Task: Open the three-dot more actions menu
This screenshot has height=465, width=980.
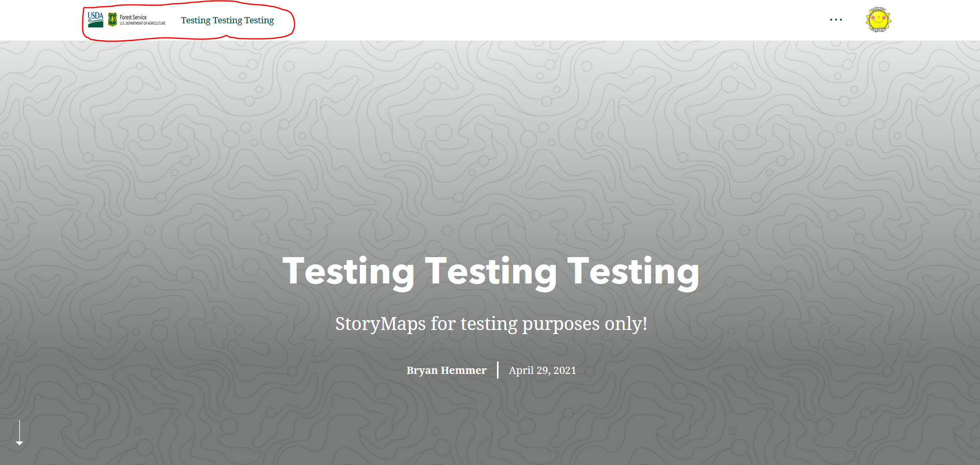Action: tap(836, 20)
